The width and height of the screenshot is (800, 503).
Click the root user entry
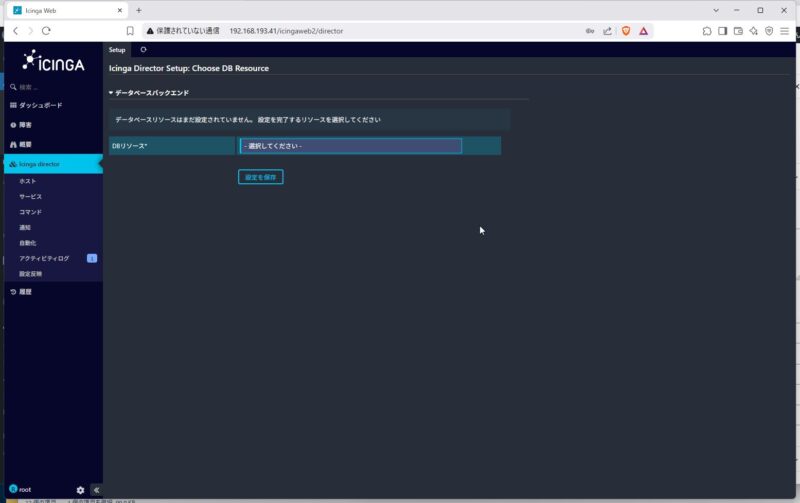pos(20,489)
